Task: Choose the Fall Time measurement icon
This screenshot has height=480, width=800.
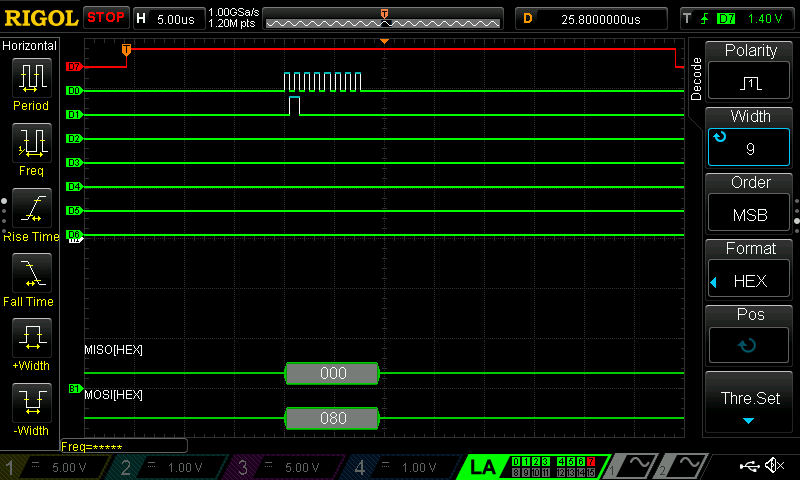Action: click(x=31, y=278)
